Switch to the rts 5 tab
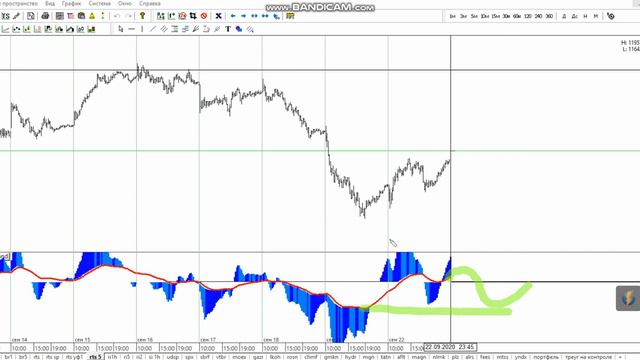This screenshot has height=360, width=640. 95,357
